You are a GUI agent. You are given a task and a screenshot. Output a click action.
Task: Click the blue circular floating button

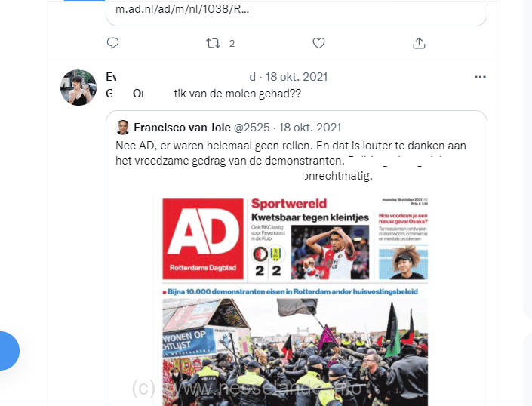(x=7, y=351)
